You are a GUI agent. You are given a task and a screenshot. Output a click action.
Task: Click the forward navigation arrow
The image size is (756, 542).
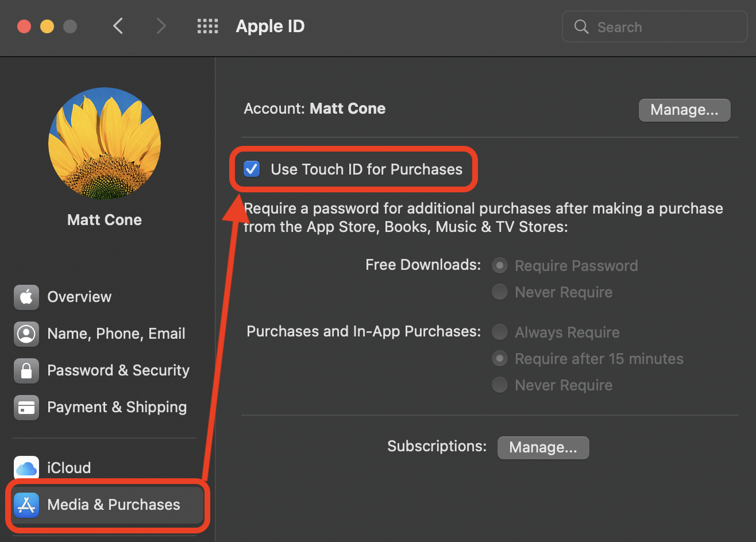[x=161, y=26]
